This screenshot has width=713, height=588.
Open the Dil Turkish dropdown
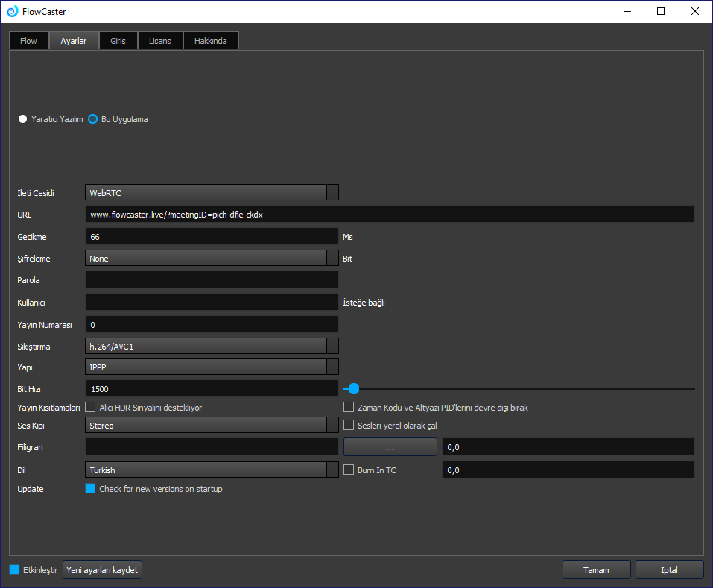click(x=212, y=470)
